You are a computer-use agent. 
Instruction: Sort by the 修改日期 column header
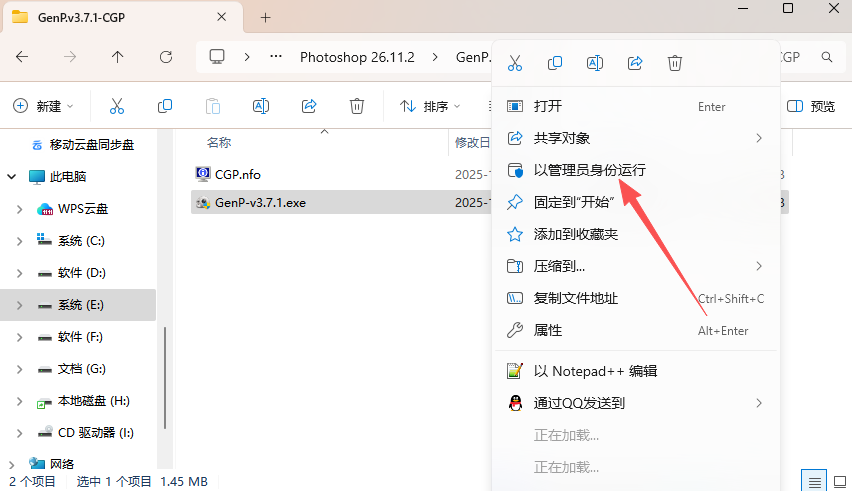coord(472,142)
